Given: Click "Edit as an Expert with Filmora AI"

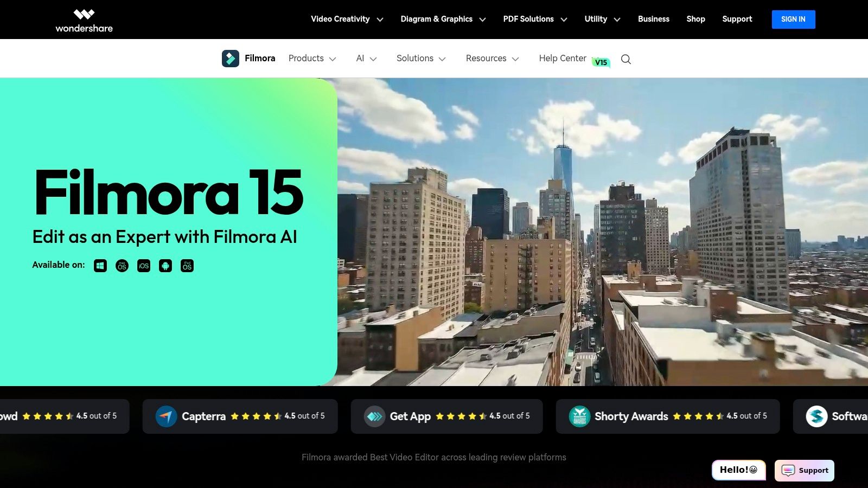Looking at the screenshot, I should (165, 237).
